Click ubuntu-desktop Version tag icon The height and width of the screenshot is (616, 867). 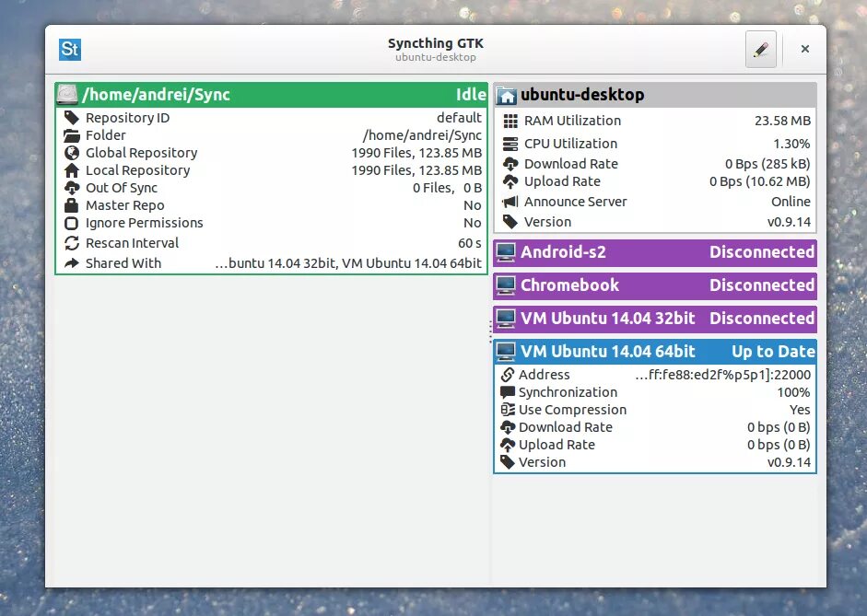pyautogui.click(x=510, y=222)
